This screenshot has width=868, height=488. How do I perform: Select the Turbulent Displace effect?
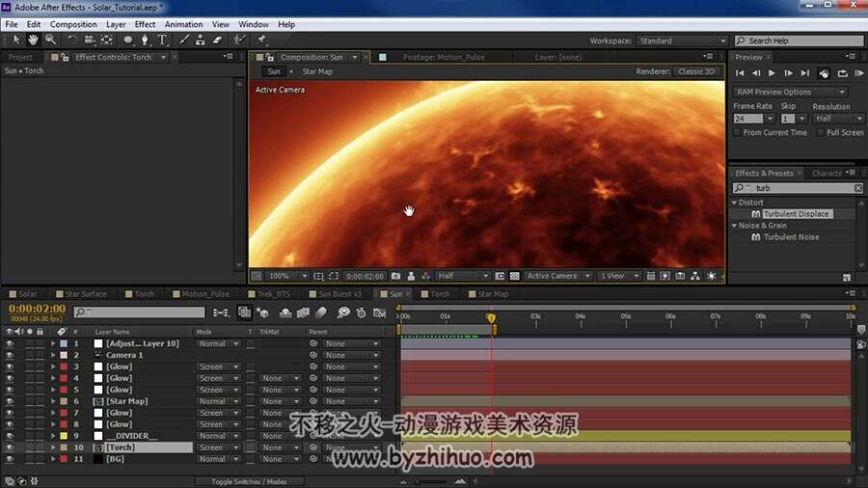(x=796, y=213)
